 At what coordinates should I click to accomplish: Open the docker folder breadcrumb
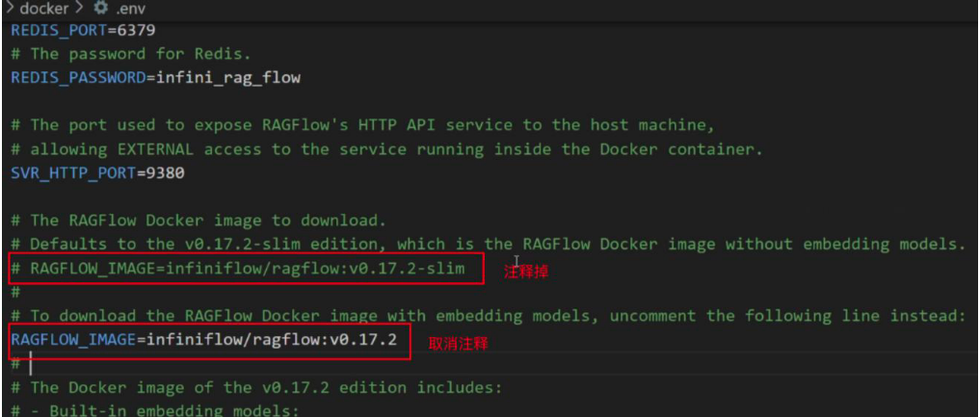tap(43, 9)
